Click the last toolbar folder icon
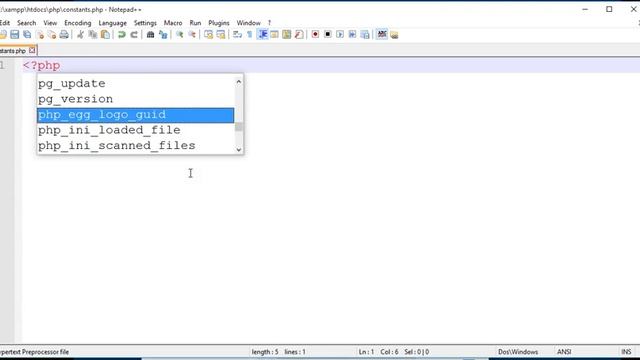The width and height of the screenshot is (640, 360). 394,35
